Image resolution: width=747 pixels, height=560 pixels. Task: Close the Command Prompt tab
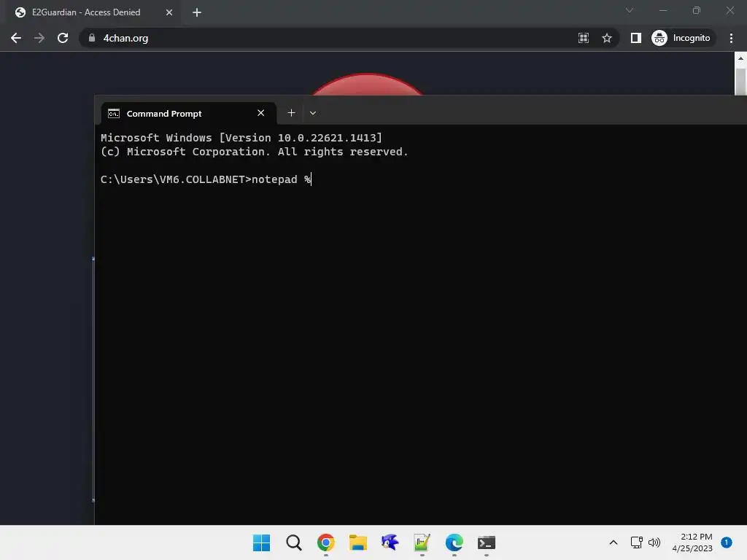260,113
